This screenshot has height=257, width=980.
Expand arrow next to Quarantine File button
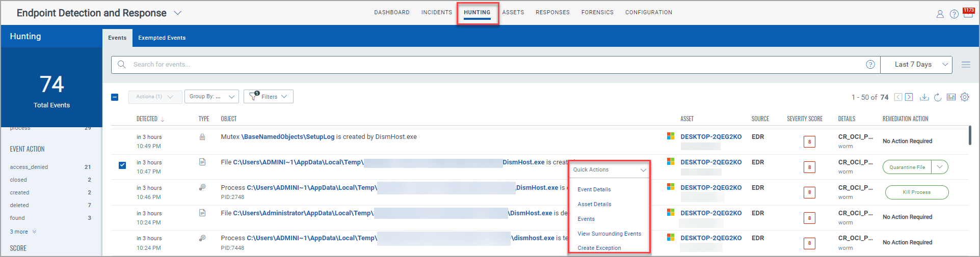(940, 167)
